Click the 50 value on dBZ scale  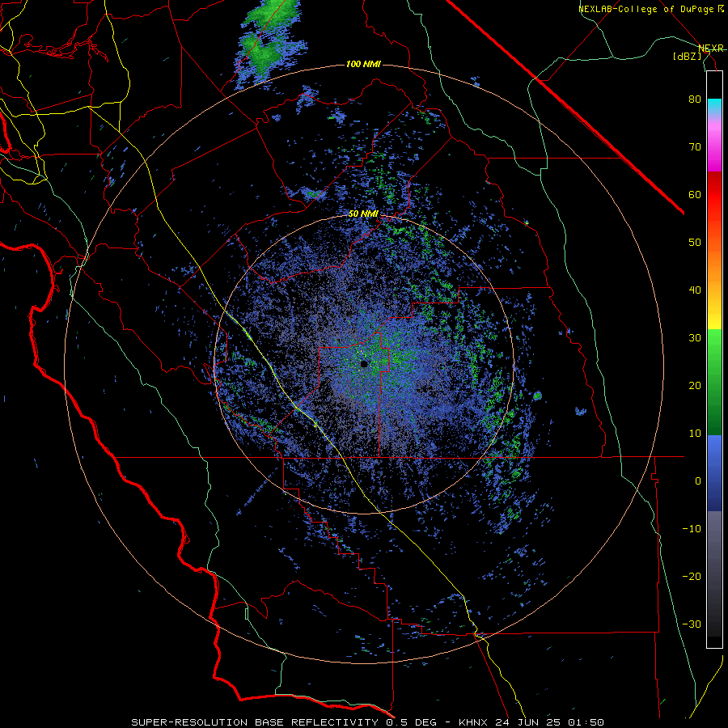695,243
